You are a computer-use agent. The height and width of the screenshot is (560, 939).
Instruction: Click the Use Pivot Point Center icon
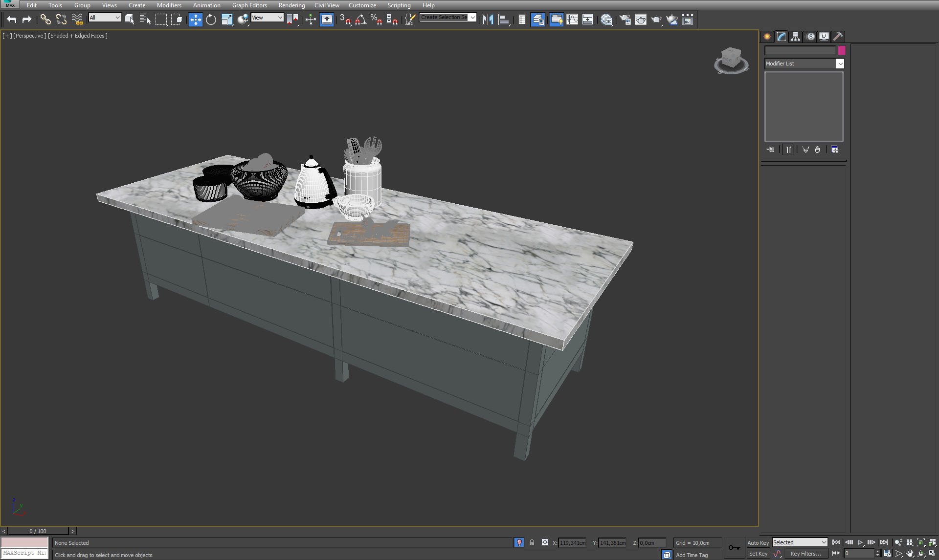[292, 20]
